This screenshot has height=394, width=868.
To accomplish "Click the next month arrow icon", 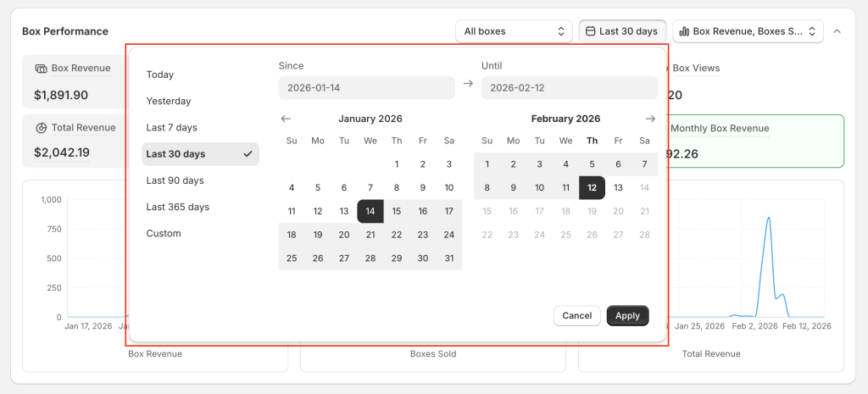I will (650, 119).
